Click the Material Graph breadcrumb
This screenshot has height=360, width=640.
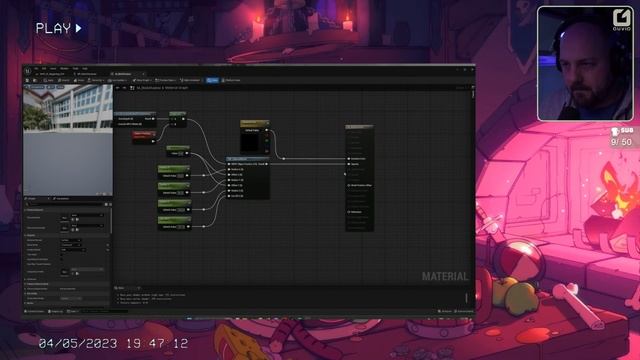pos(176,88)
